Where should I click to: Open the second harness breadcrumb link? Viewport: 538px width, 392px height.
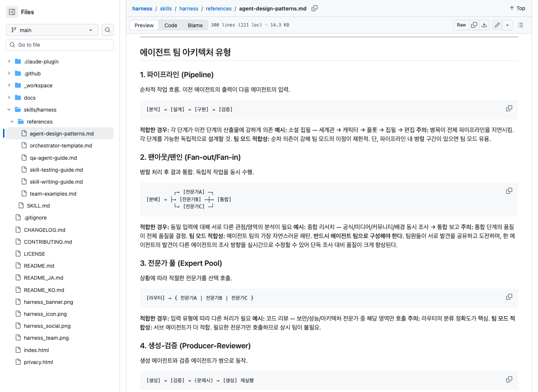coord(189,9)
